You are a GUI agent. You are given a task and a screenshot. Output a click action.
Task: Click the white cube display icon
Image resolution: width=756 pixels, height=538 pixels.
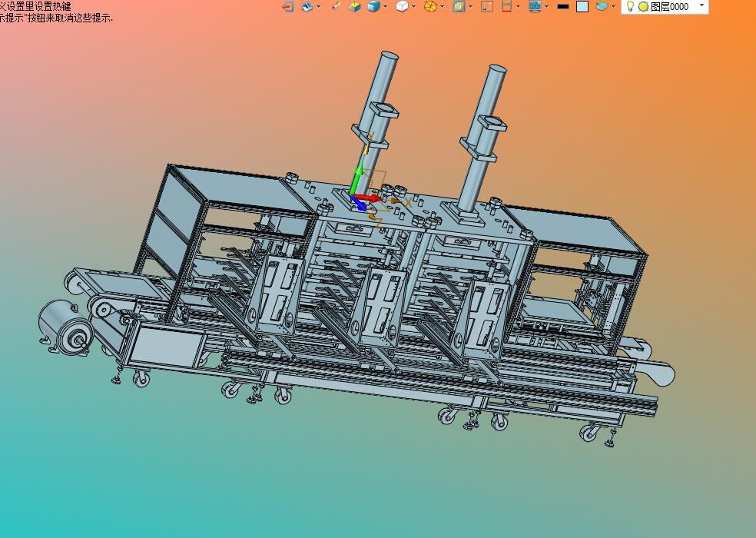[x=402, y=6]
